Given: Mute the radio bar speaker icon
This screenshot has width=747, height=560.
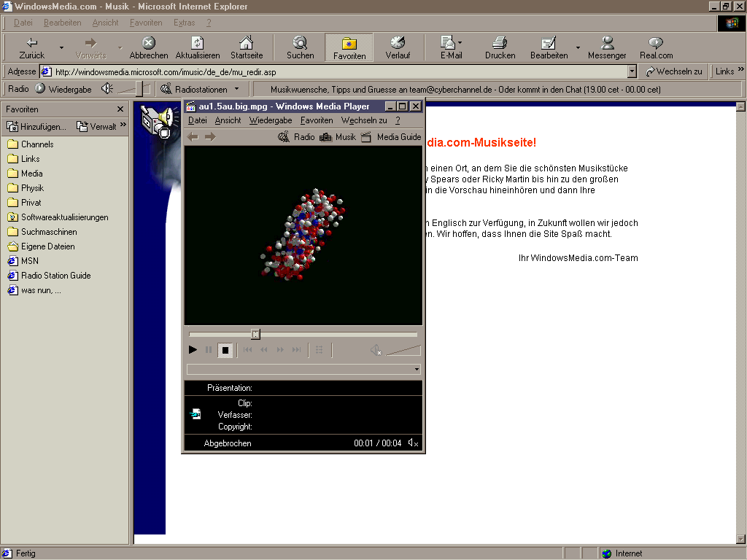Looking at the screenshot, I should point(107,88).
